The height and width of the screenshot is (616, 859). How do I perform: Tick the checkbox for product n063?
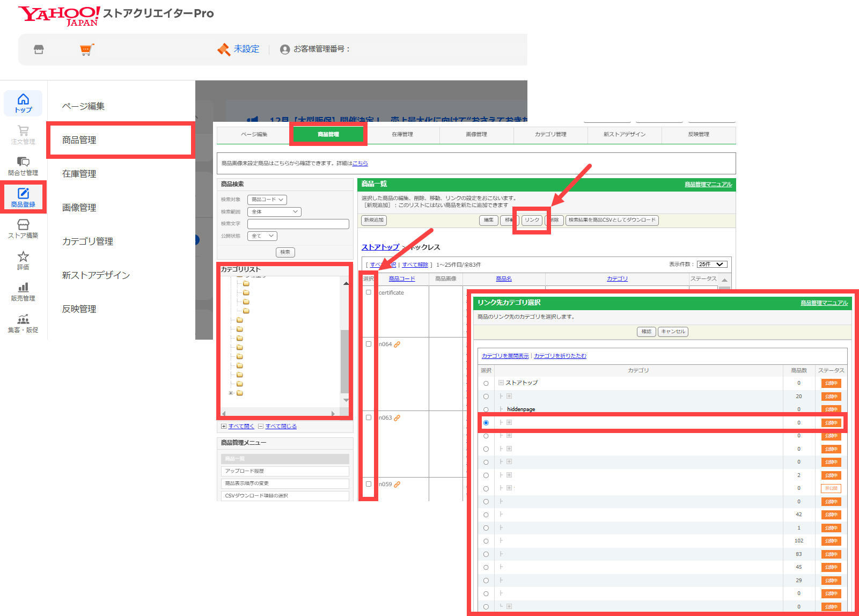click(369, 417)
